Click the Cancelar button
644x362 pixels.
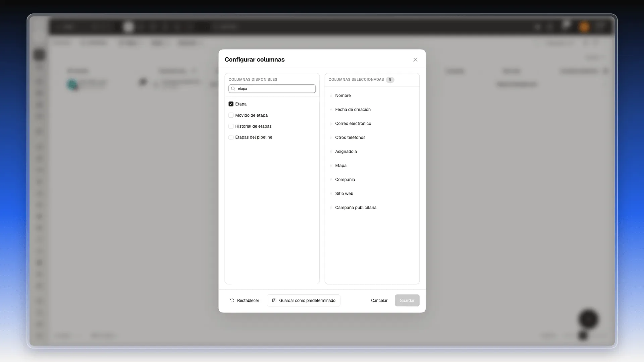(x=379, y=301)
